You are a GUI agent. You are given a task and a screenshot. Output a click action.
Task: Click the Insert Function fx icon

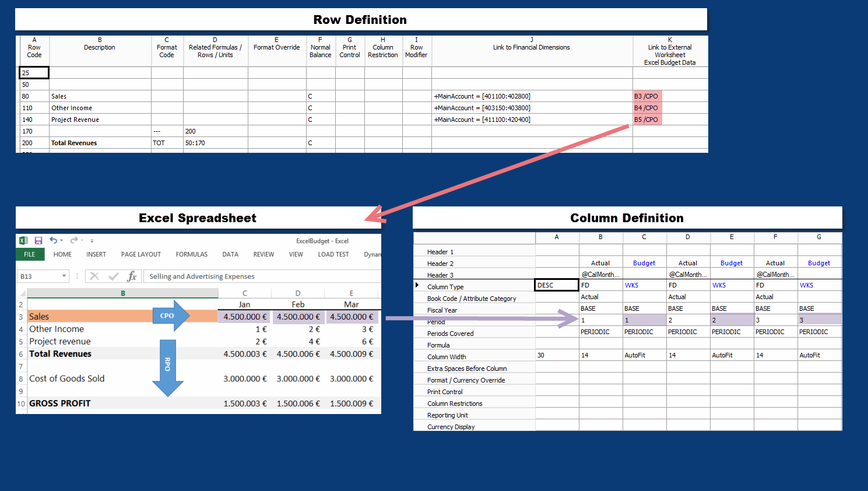(x=132, y=276)
